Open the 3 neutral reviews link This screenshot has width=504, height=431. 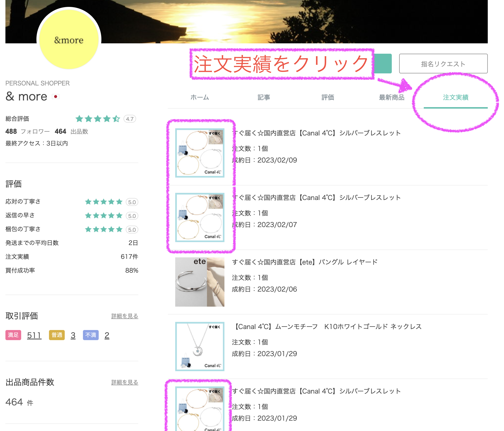pos(73,335)
